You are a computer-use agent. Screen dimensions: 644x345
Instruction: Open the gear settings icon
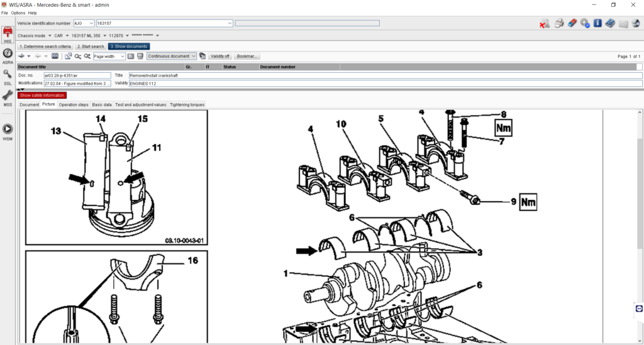[x=585, y=23]
